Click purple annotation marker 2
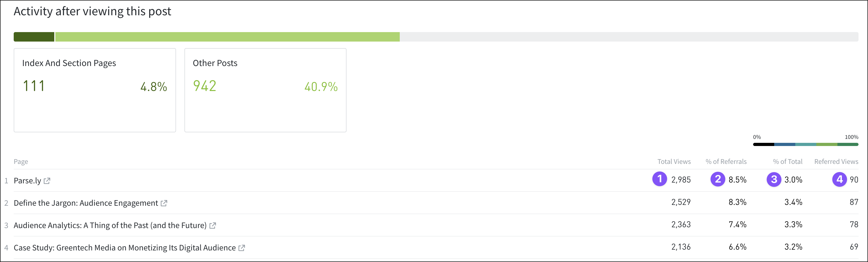868x262 pixels. point(718,179)
